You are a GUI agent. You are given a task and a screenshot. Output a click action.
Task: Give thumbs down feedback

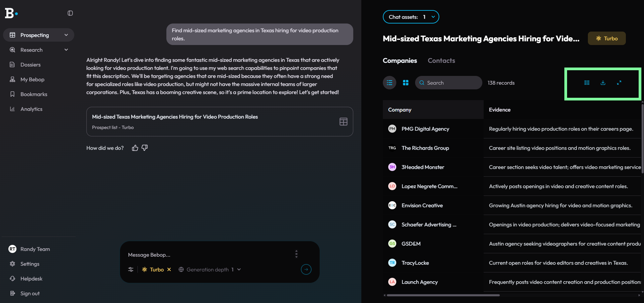(145, 148)
